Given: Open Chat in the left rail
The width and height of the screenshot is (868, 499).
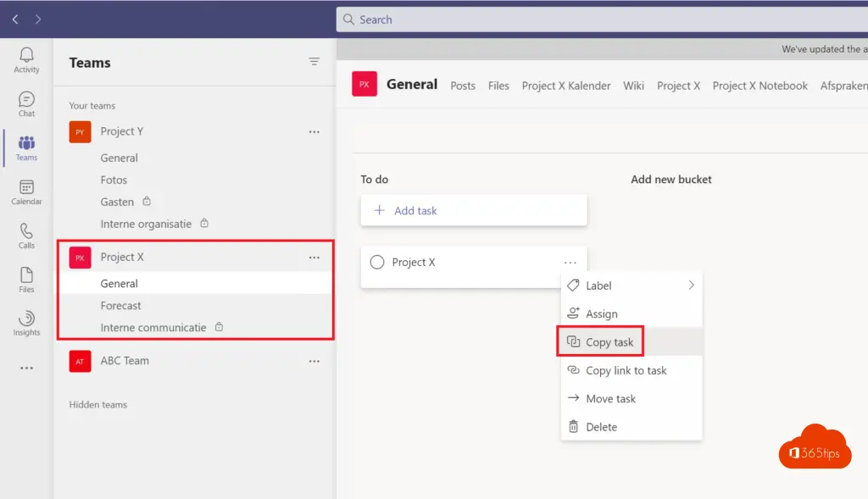Looking at the screenshot, I should pyautogui.click(x=26, y=104).
